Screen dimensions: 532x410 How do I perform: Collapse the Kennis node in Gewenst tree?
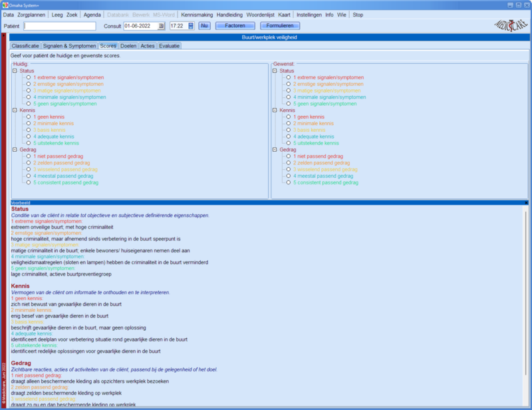pos(275,110)
